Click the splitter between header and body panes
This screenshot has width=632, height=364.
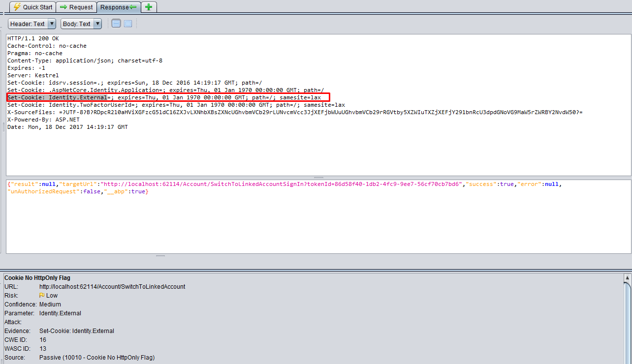coord(318,178)
